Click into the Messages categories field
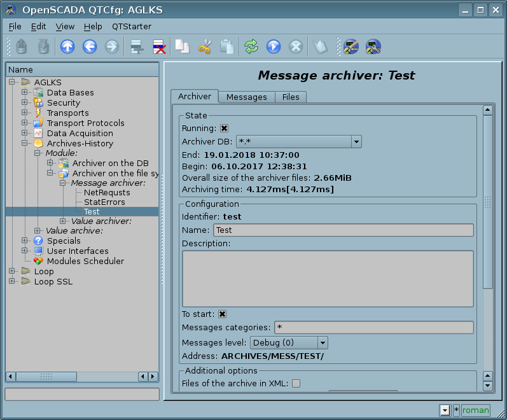The width and height of the screenshot is (507, 420). 374,328
